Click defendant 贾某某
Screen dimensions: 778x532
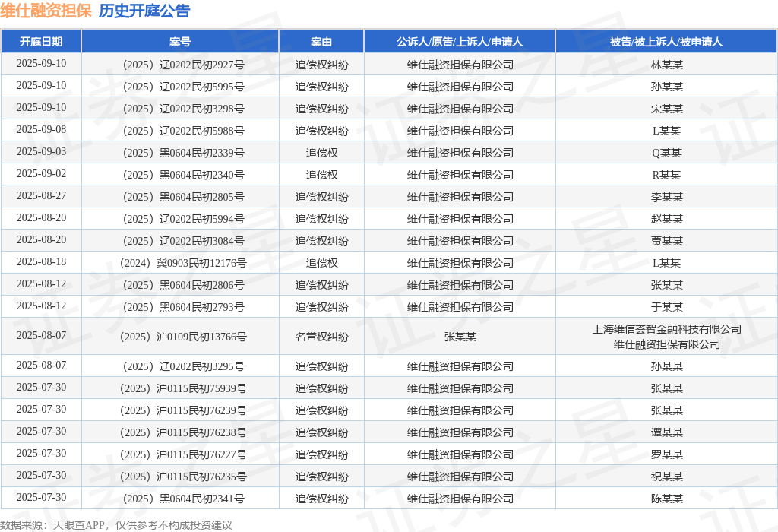coord(667,241)
